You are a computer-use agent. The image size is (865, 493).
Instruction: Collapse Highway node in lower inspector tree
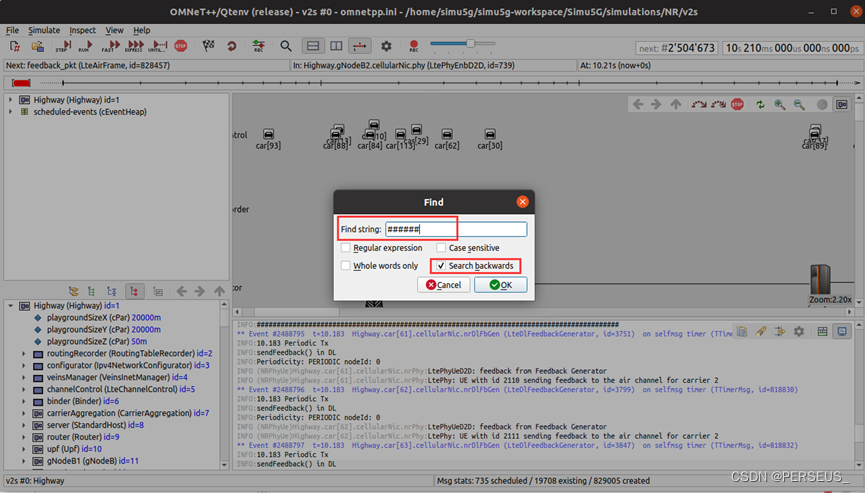(x=10, y=306)
